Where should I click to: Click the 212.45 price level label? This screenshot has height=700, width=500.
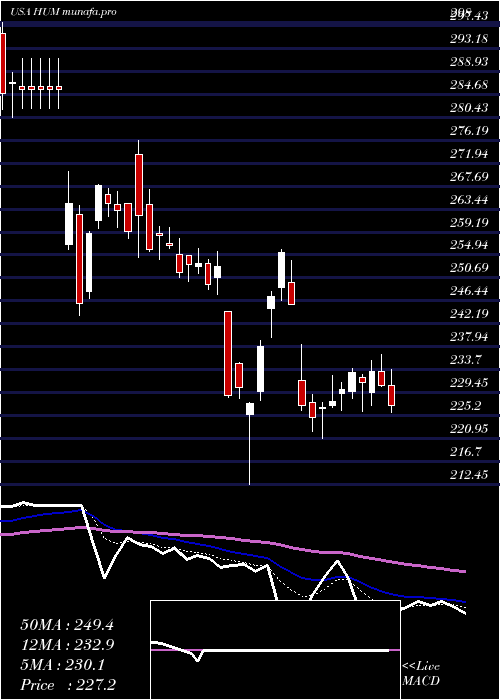(x=469, y=475)
